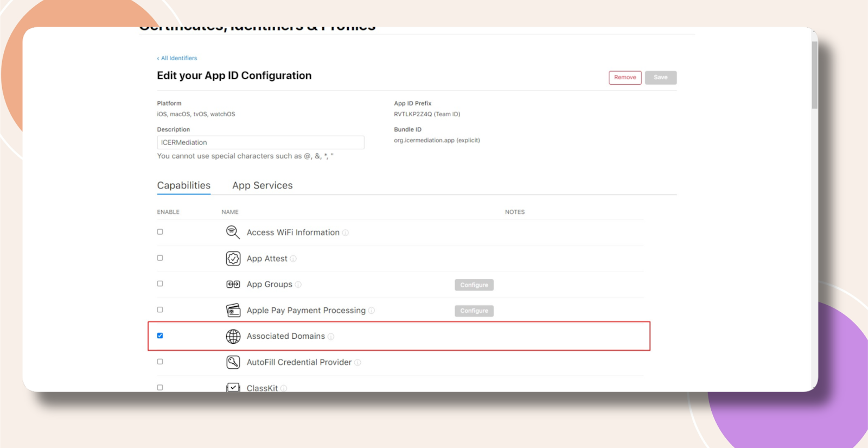
Task: Click the Platform value iOS, macOS, tvOS, watchOS
Action: coord(196,114)
